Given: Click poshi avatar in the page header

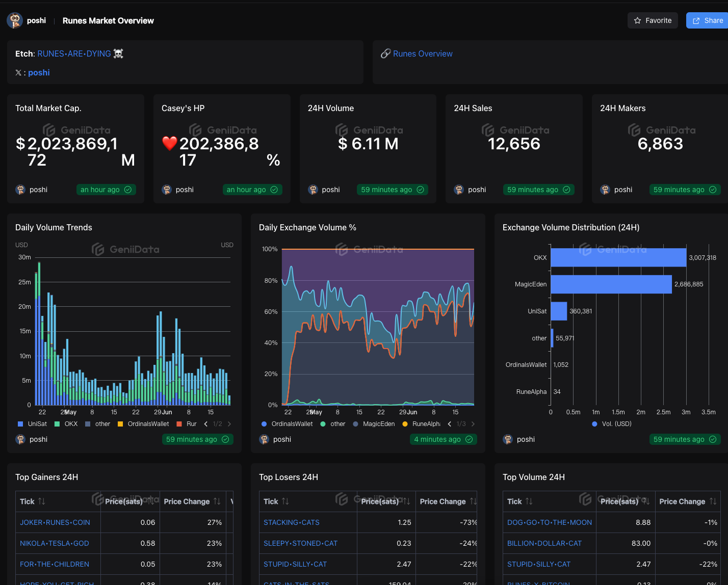Looking at the screenshot, I should coord(15,20).
